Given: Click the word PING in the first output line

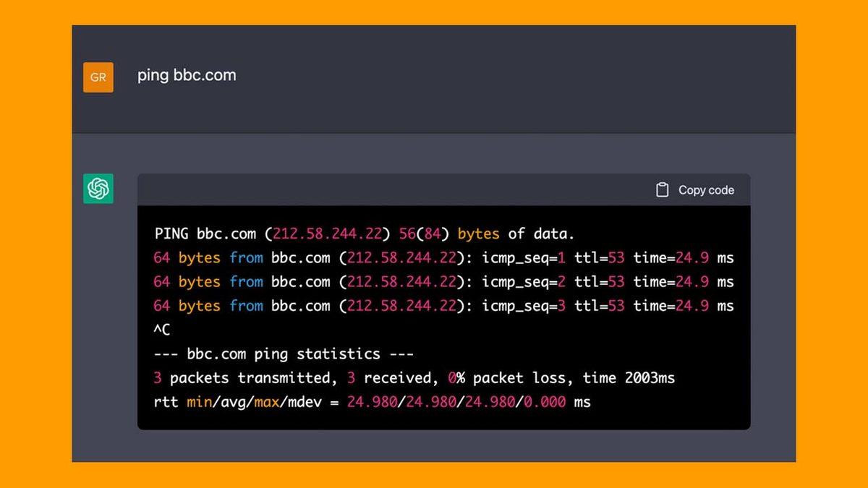Looking at the screenshot, I should 171,234.
